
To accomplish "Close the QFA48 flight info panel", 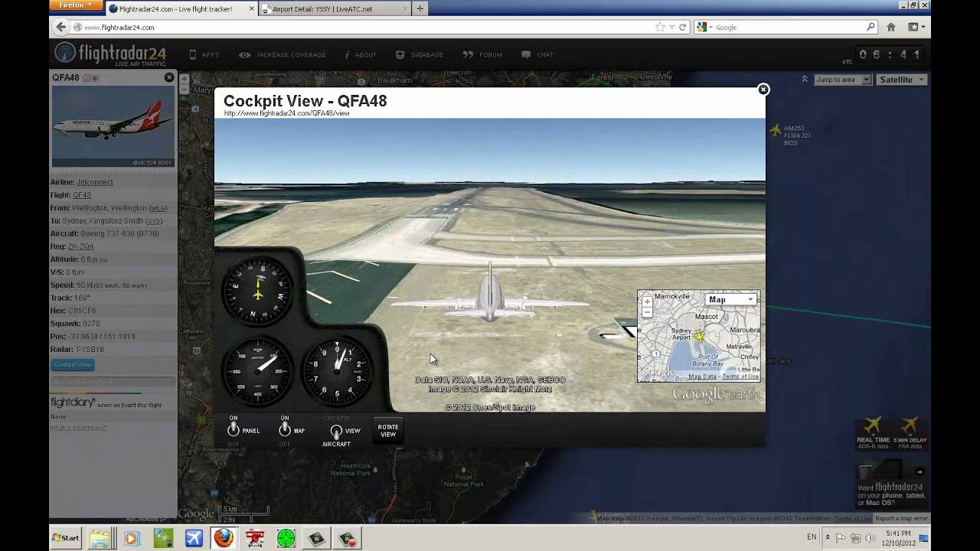I will pos(169,77).
